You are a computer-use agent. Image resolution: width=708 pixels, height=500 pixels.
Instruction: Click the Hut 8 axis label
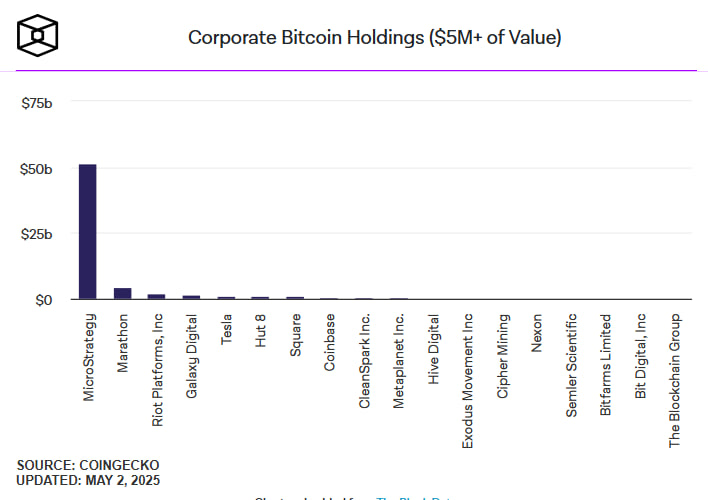point(261,331)
